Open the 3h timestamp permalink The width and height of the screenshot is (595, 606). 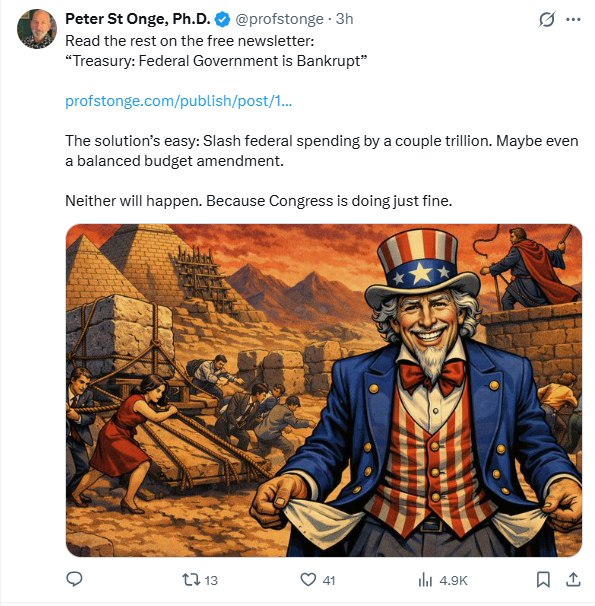344,19
